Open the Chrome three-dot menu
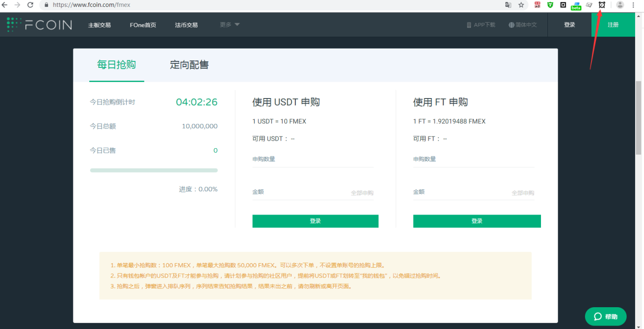This screenshot has width=644, height=329. [x=634, y=4]
